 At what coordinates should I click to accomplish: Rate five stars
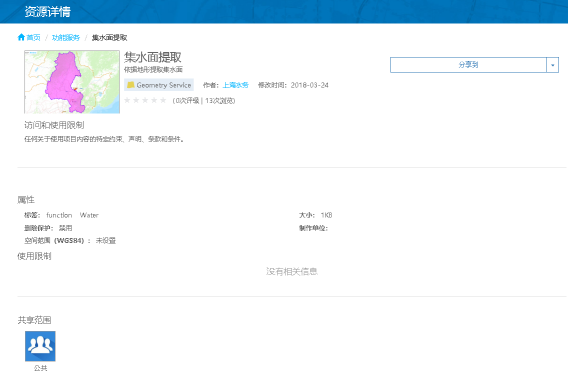163,100
